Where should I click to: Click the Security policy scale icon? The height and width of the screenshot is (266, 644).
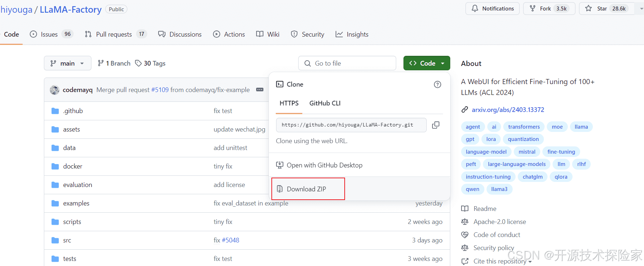tap(465, 248)
